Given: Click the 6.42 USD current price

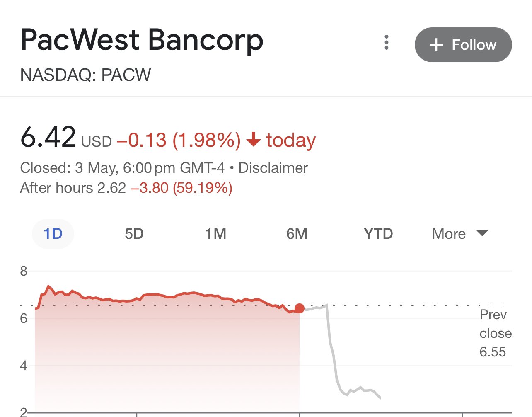Looking at the screenshot, I should (x=66, y=138).
